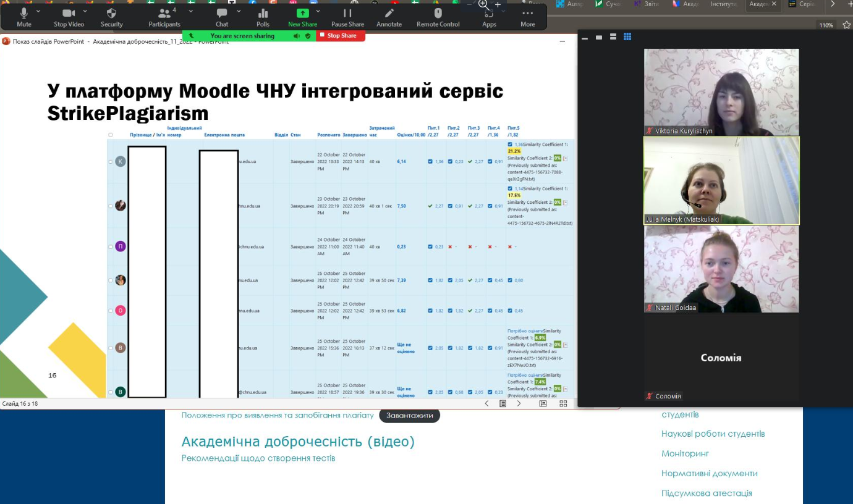Switch to the Серіал browser tab
Screen dimensions: 853x504
[802, 4]
